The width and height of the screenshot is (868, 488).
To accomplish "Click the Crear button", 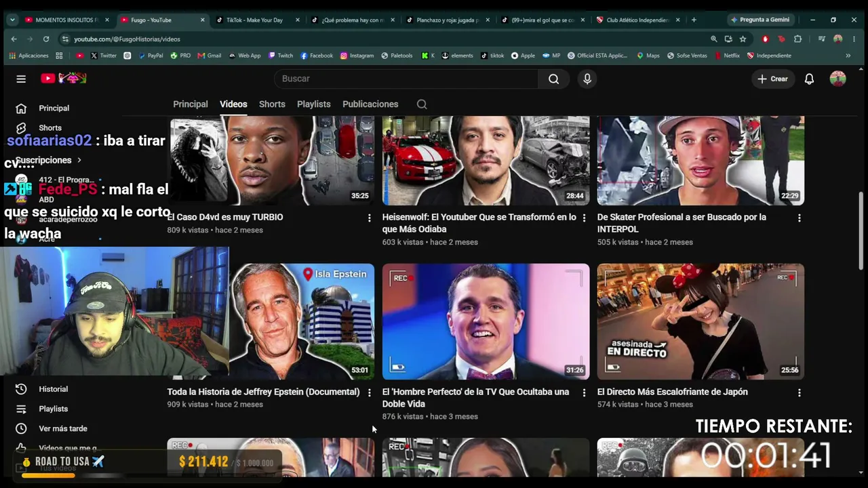I will click(772, 79).
